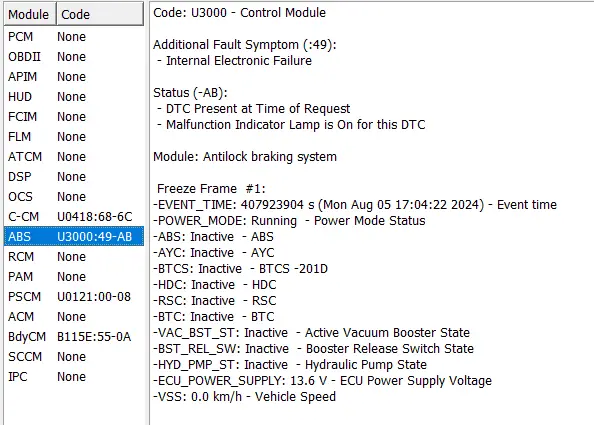Select the IPC module row
Viewport: 594px width, 425px height.
click(x=74, y=377)
